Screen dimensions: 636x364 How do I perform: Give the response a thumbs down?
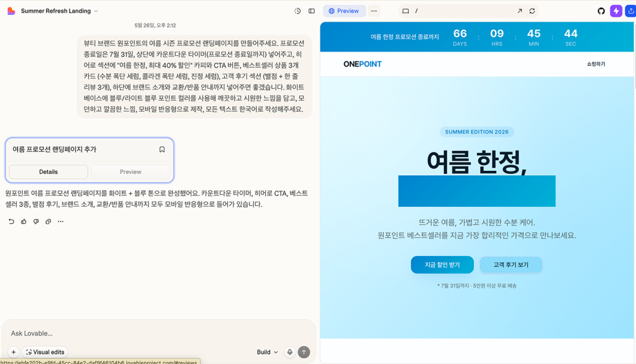(x=36, y=222)
